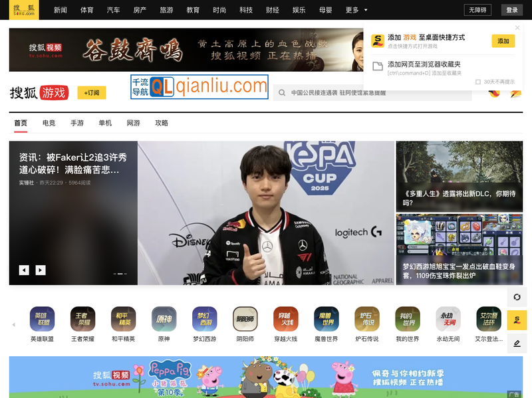Viewport: 532px width, 398px height.
Task: Expand the 更多 dropdown in navigation
Action: pos(357,10)
